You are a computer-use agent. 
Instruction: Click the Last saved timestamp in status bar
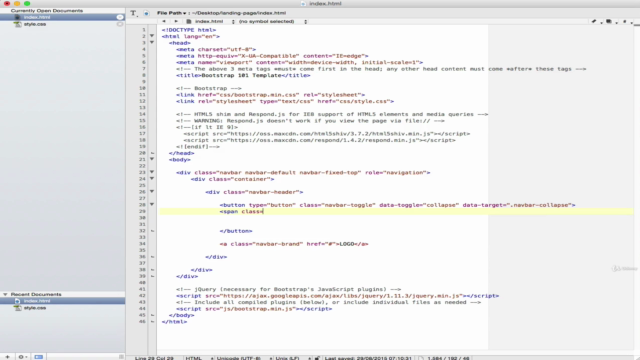(368, 358)
